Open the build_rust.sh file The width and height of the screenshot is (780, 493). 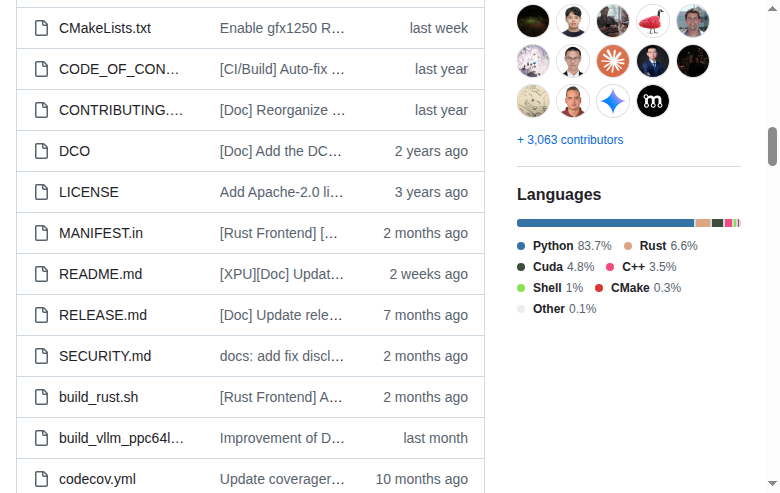[x=98, y=397]
